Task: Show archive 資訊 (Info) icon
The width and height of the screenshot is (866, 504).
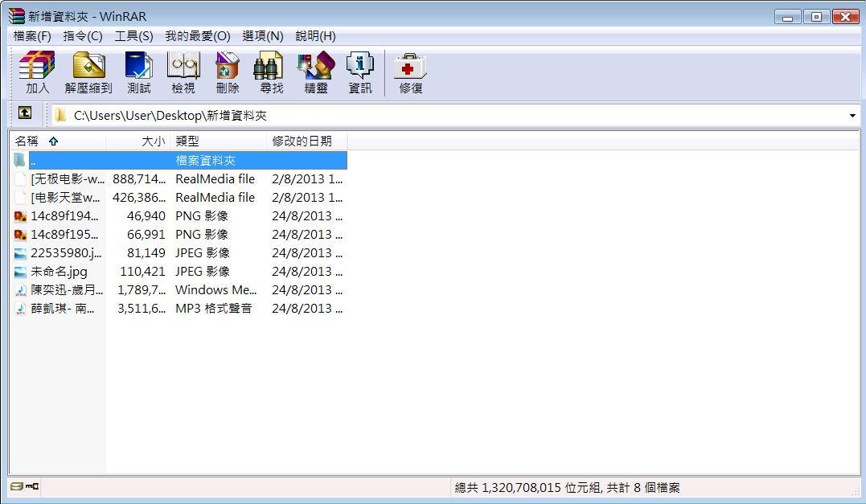Action: click(x=359, y=72)
